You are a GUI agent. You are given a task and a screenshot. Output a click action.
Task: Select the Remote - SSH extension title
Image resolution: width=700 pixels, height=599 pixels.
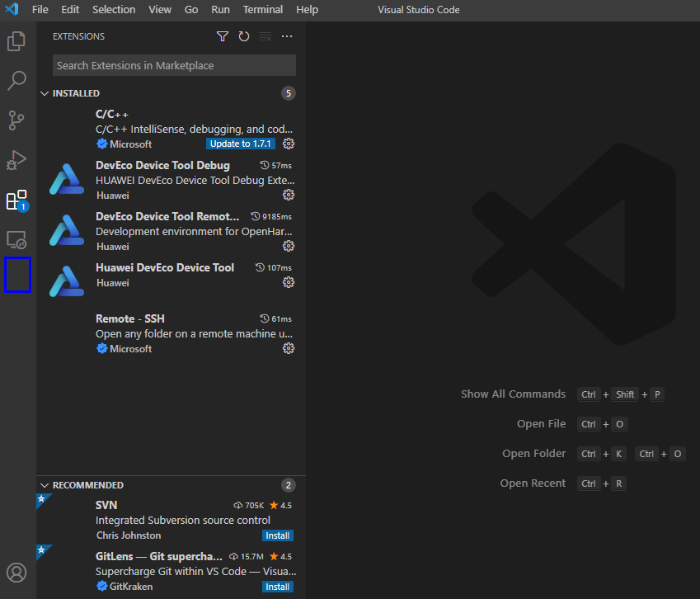130,319
